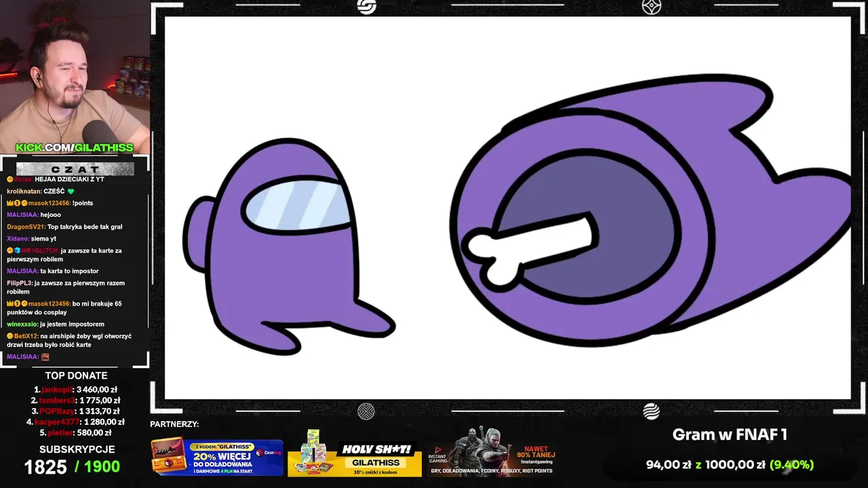Click MALISIAA's 'hejooo' message
Viewport: 868px width, 488px height.
click(50, 215)
